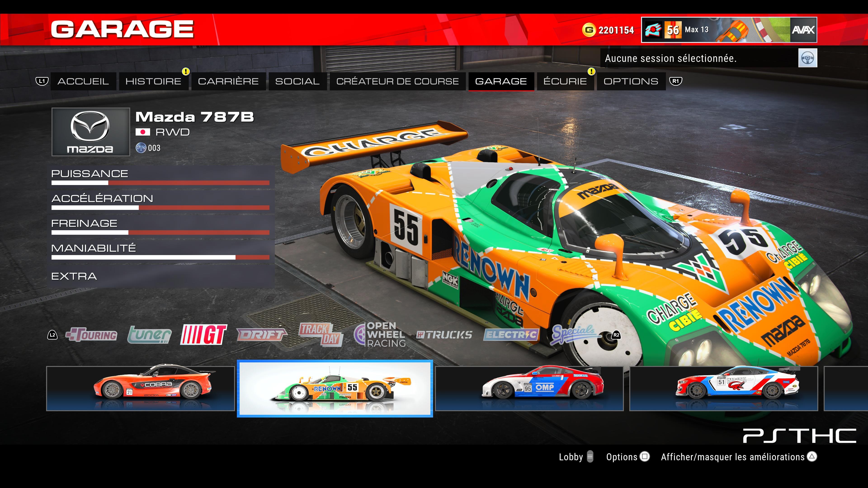Click the Histoire notification exclamation badge
Image resolution: width=868 pixels, height=488 pixels.
point(186,71)
